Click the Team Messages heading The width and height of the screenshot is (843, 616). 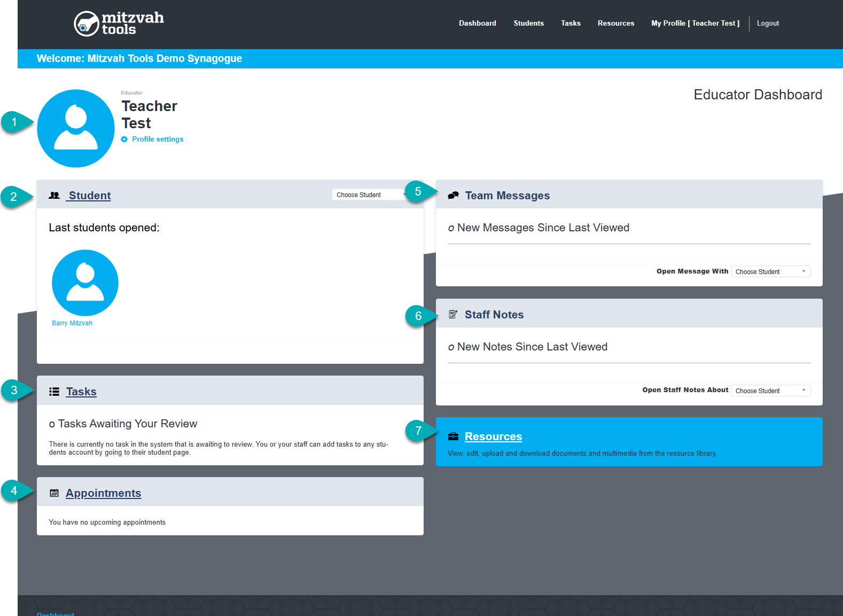(x=507, y=196)
